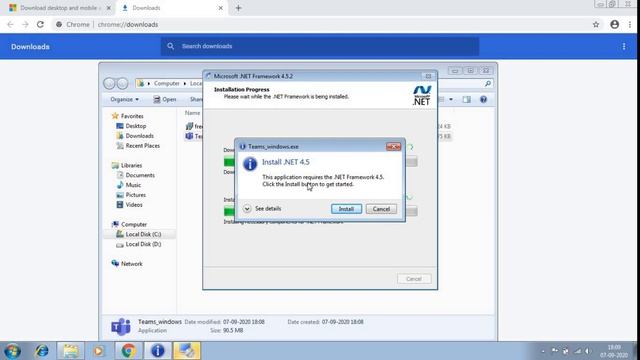Select the Downloads tab in Chrome

(x=171, y=8)
